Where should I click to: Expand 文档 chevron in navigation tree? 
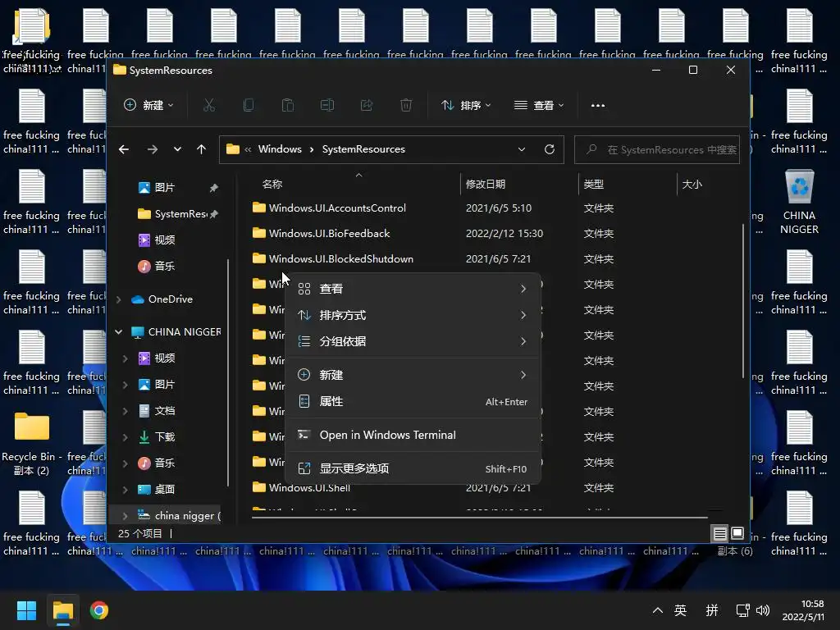pos(126,411)
